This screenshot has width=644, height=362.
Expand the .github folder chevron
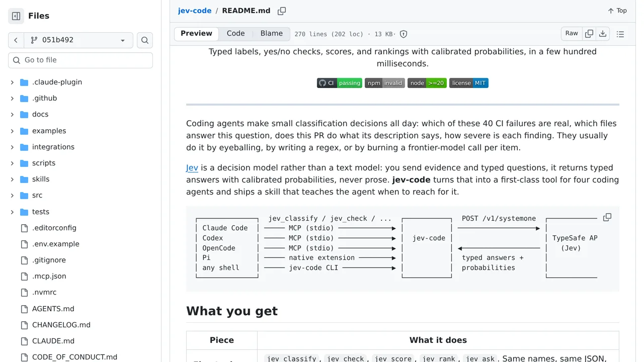(12, 98)
